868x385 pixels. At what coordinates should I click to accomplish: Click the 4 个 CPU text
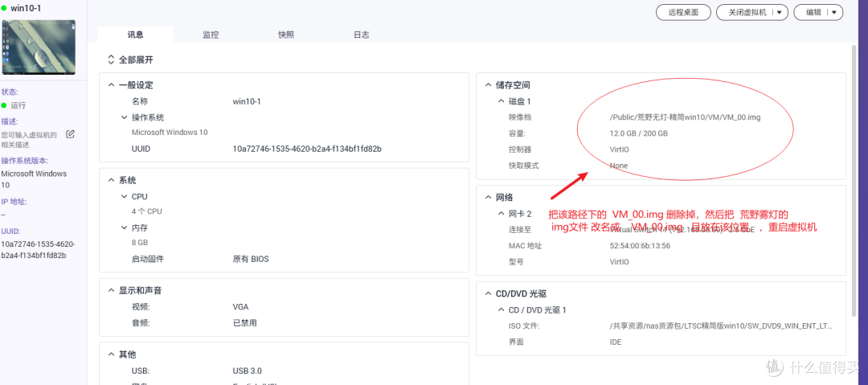click(x=147, y=211)
